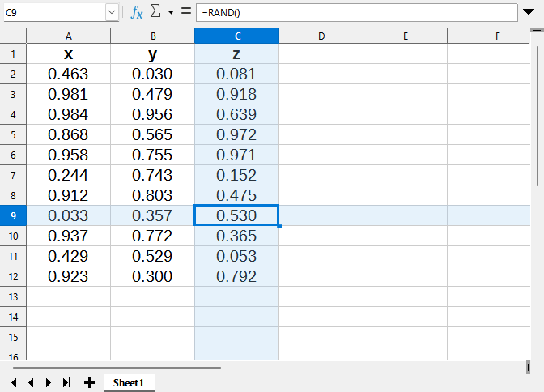Open the Name Box dropdown

[x=112, y=13]
